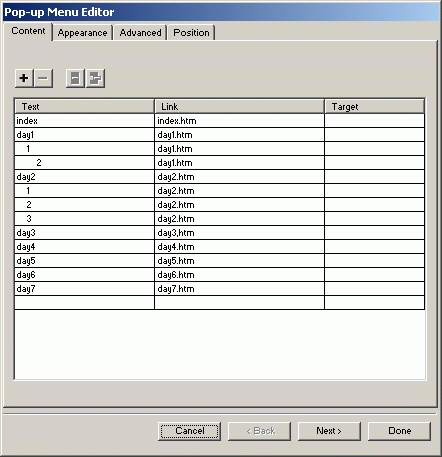Switch to the Appearance tab
442x457 pixels.
82,33
